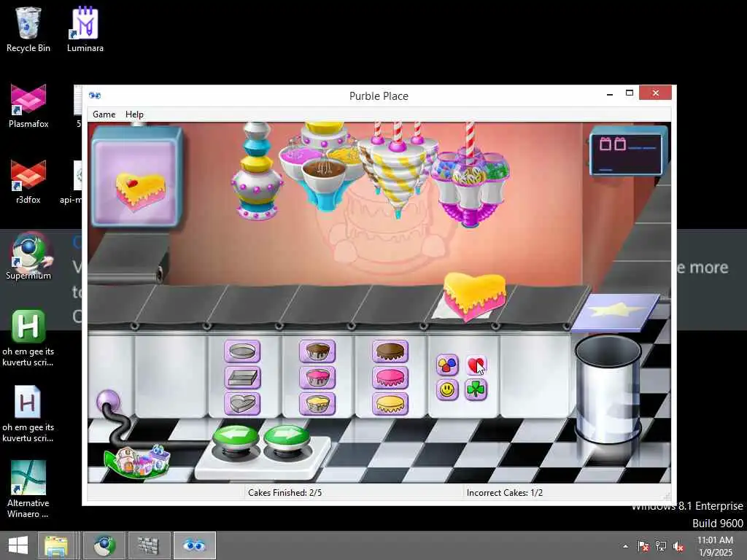Select the square cake pan button

(x=242, y=378)
